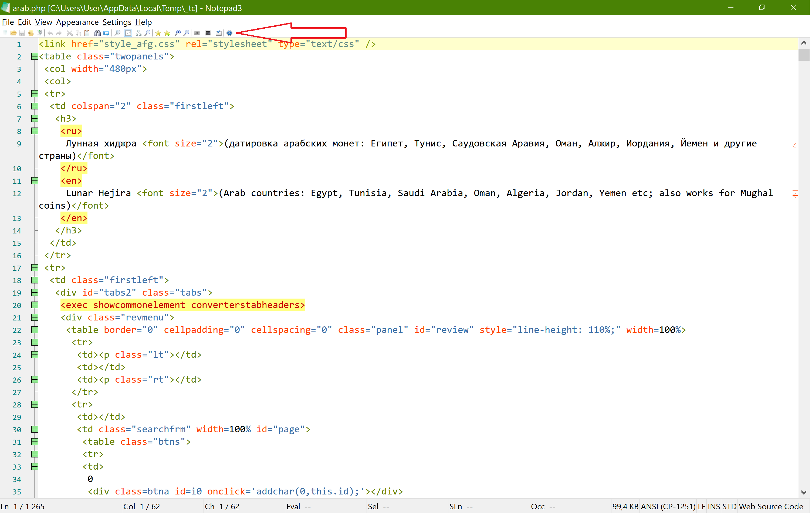
Task: Collapse the fold at the table line 2
Action: [34, 56]
